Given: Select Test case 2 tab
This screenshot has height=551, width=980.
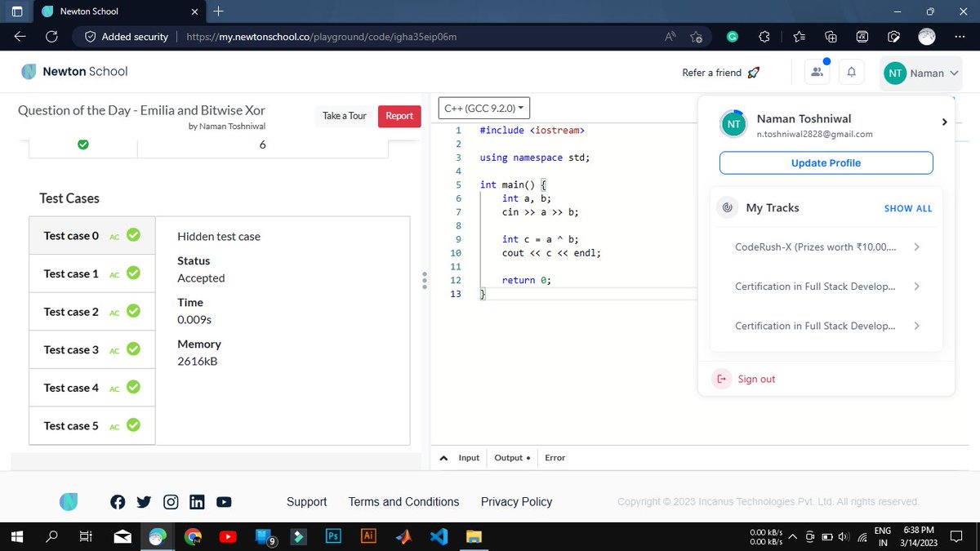Looking at the screenshot, I should pyautogui.click(x=92, y=312).
